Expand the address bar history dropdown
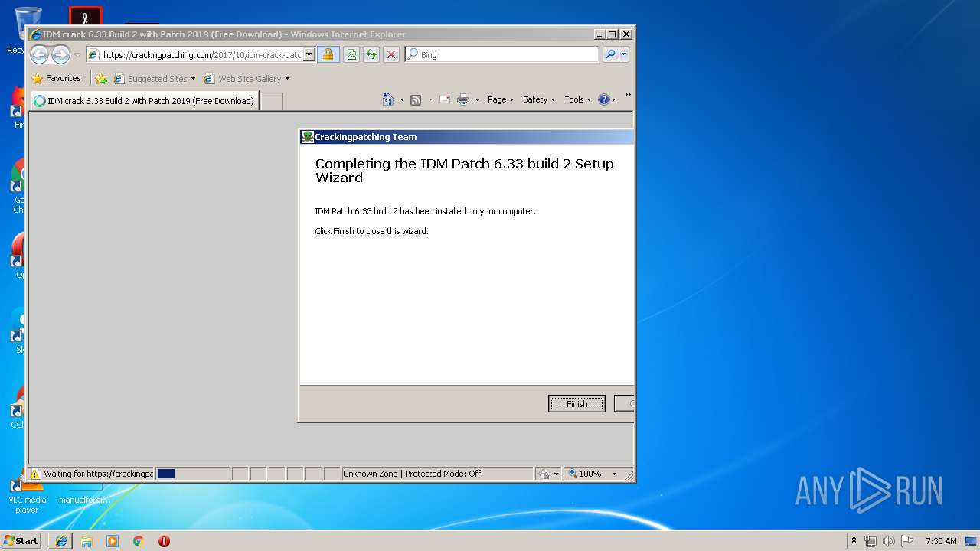This screenshot has height=551, width=980. coord(309,54)
